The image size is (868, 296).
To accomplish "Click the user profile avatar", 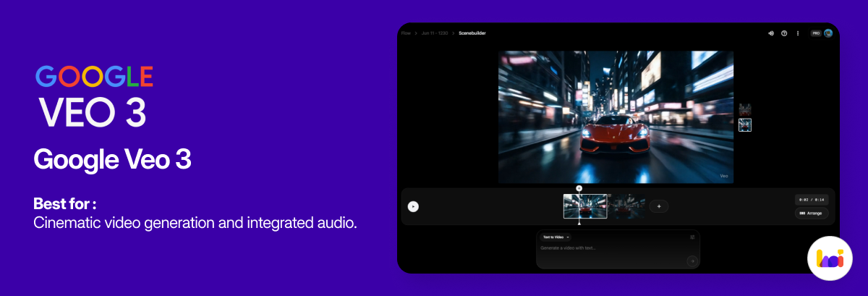I will 828,33.
